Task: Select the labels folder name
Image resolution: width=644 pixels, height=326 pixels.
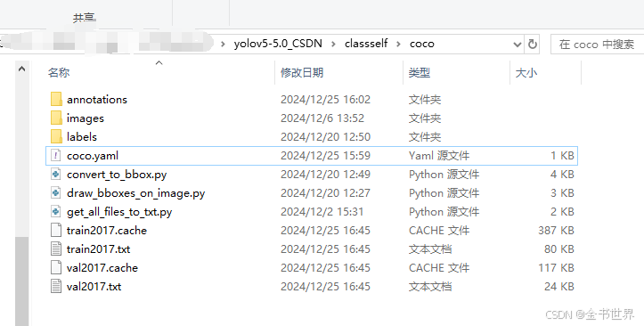Action: point(82,136)
